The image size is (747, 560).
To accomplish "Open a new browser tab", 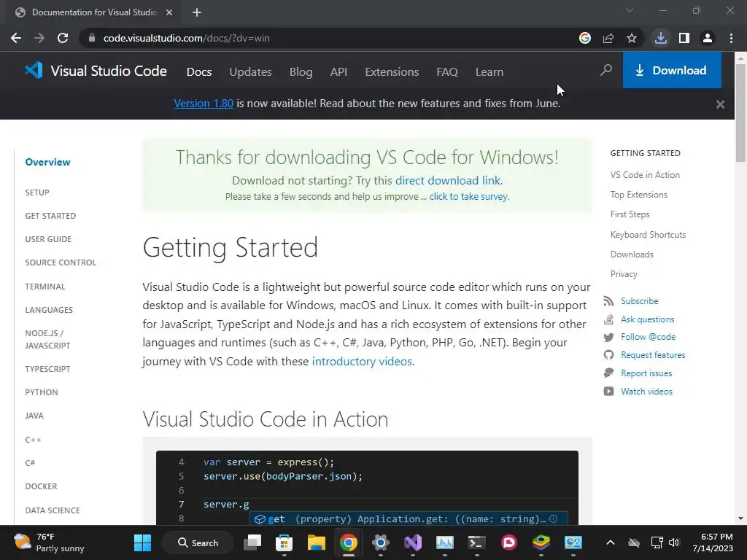I will (197, 12).
